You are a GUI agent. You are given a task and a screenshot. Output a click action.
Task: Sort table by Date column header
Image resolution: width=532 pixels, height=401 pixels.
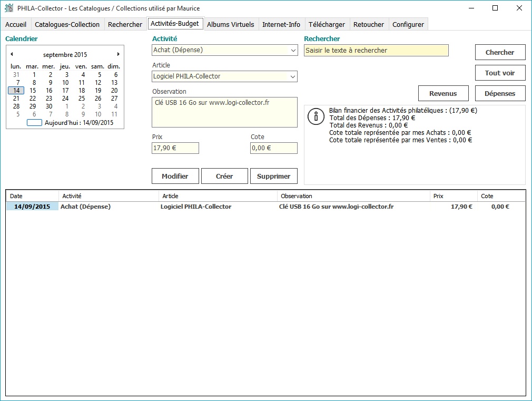coord(32,196)
